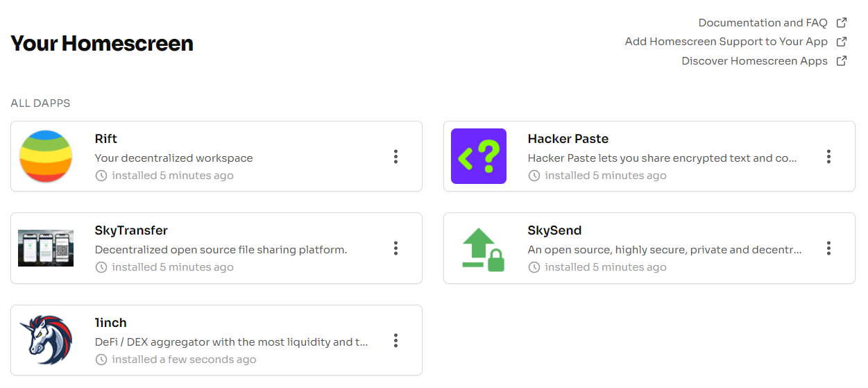This screenshot has height=388, width=868.
Task: Click the 1inch unicorn logo
Action: pyautogui.click(x=46, y=340)
